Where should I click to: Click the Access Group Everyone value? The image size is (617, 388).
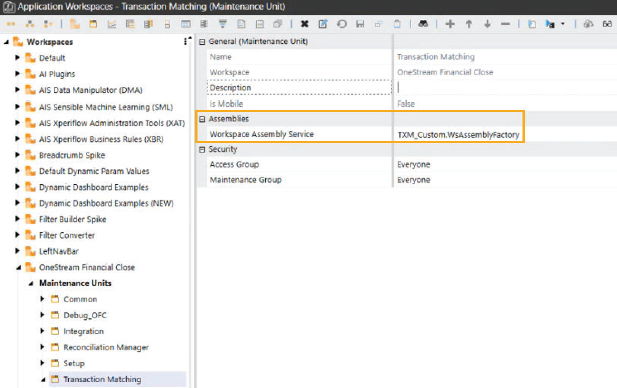tap(414, 164)
